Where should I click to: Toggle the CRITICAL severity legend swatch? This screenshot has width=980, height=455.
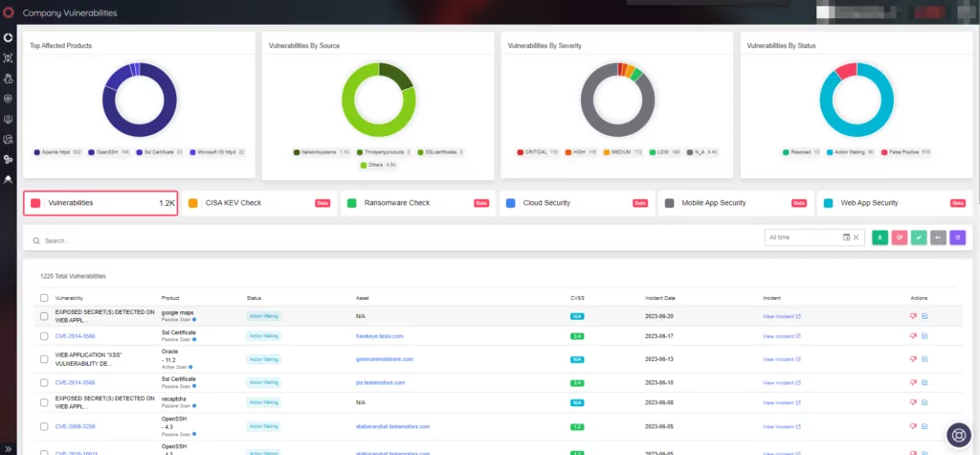click(520, 152)
